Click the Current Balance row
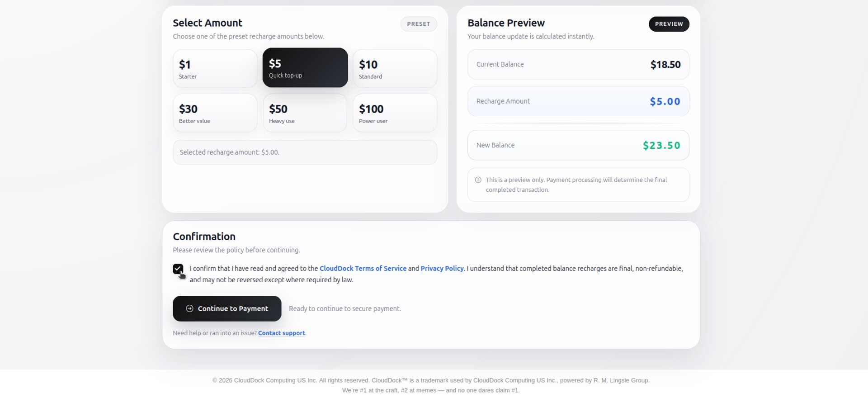The image size is (868, 398). point(578,65)
